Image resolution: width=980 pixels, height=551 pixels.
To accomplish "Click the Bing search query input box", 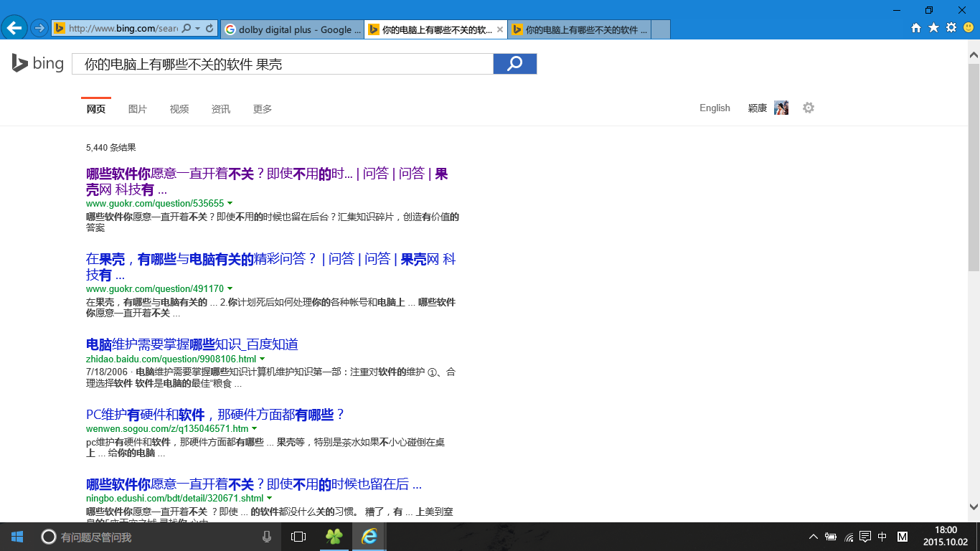I will [x=283, y=64].
